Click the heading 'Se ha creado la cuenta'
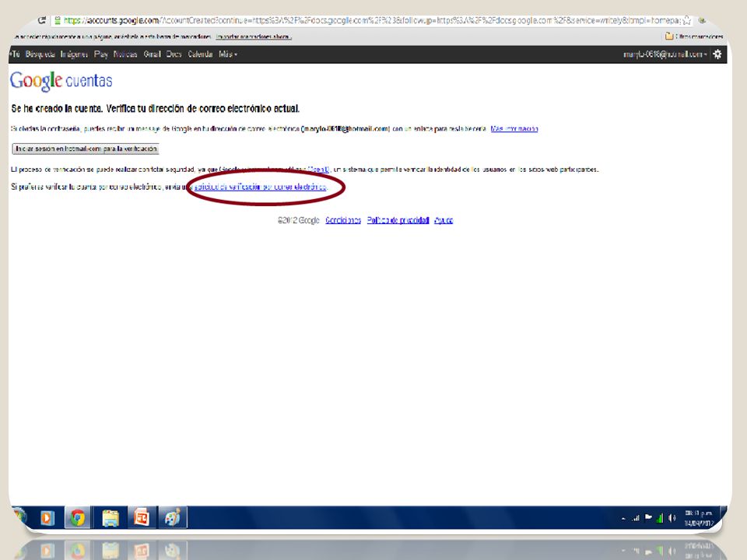Viewport: 747px width, 560px height. coord(156,109)
